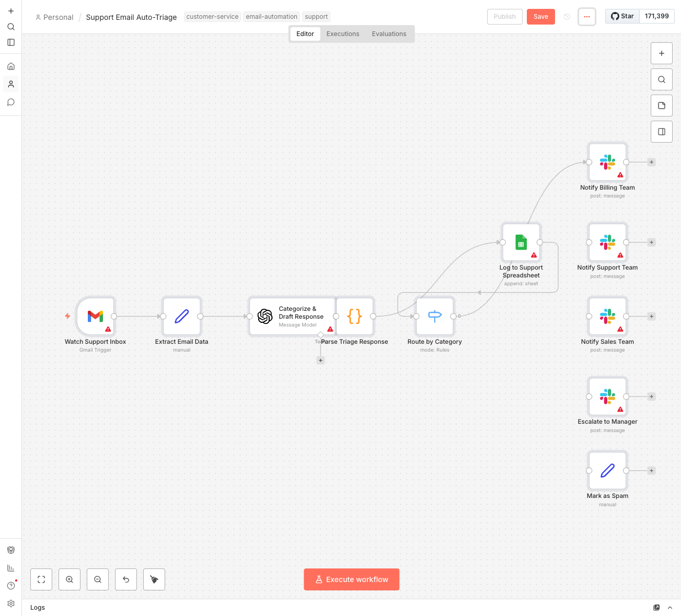Open the Help question-mark icon
This screenshot has width=681, height=616.
click(x=11, y=586)
